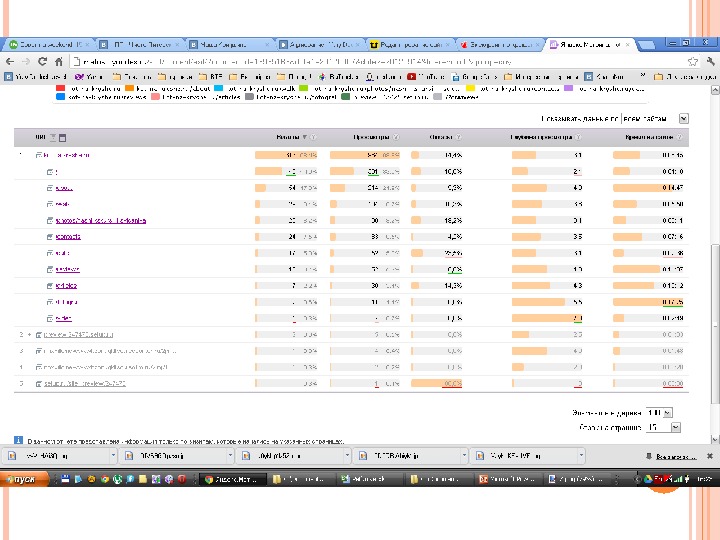Open the ВТБ bookmark folder
Screen dimensions: 720x540
click(210, 76)
